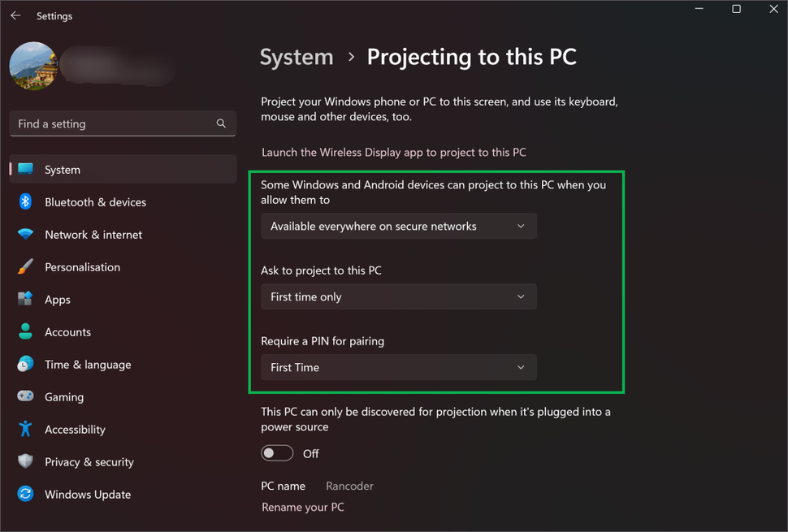788x532 pixels.
Task: Open Windows Update via its refresh icon
Action: (x=24, y=494)
